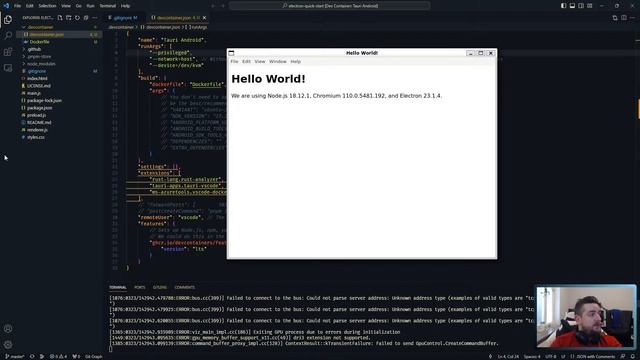The height and width of the screenshot is (360, 640).
Task: Open the Accounts menu in activity bar
Action: point(8,329)
